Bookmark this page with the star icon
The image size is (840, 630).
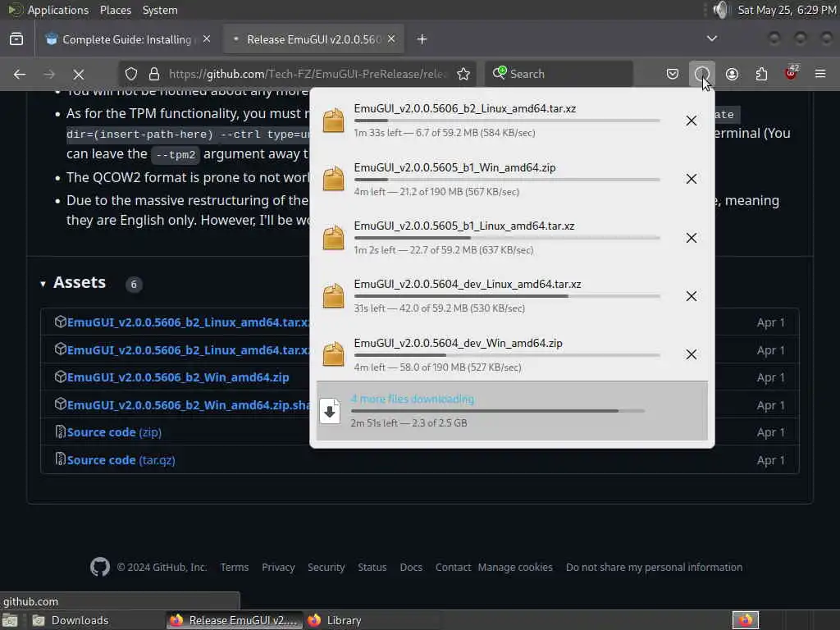click(463, 74)
